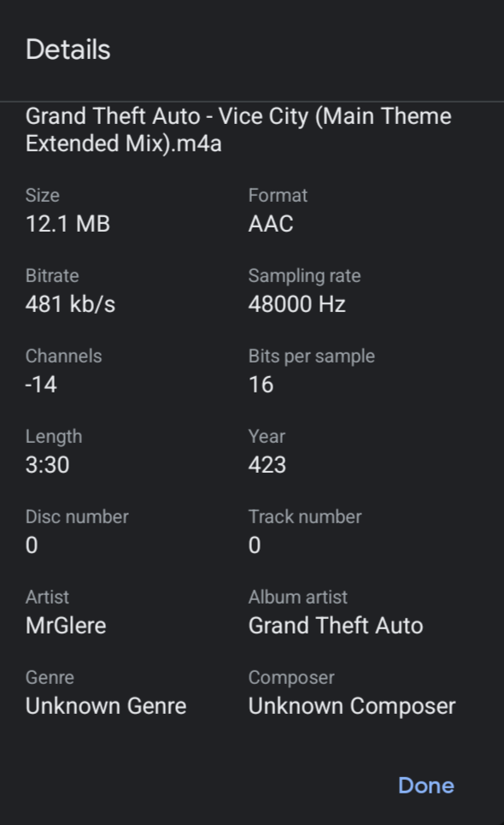Click the Sampling rate value 48000 Hz
This screenshot has width=504, height=825.
pyautogui.click(x=299, y=303)
